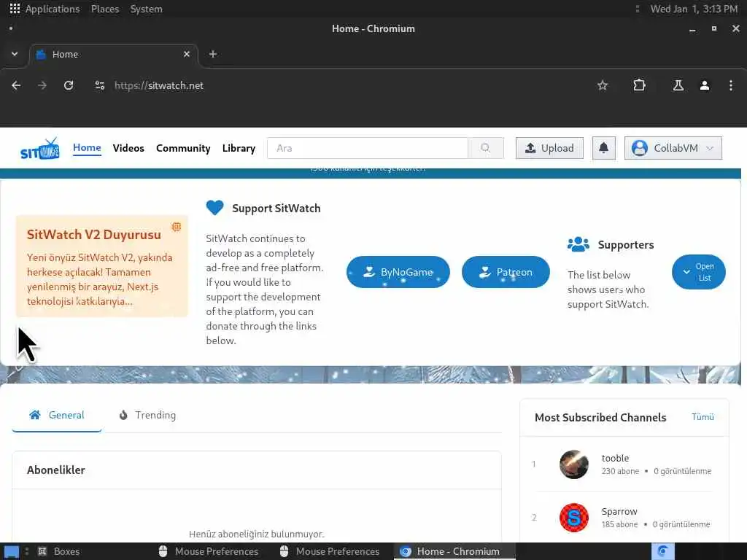Expand the supporters Open List
This screenshot has height=560, width=747.
(x=698, y=272)
